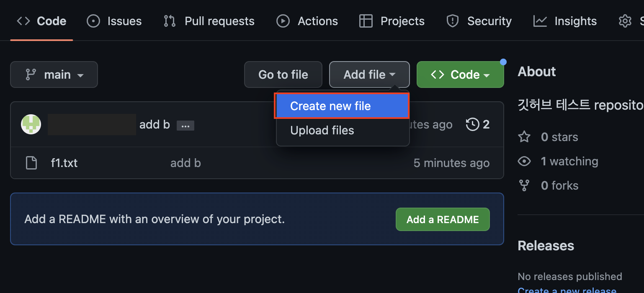
Task: Open the green Code dropdown
Action: pos(460,75)
